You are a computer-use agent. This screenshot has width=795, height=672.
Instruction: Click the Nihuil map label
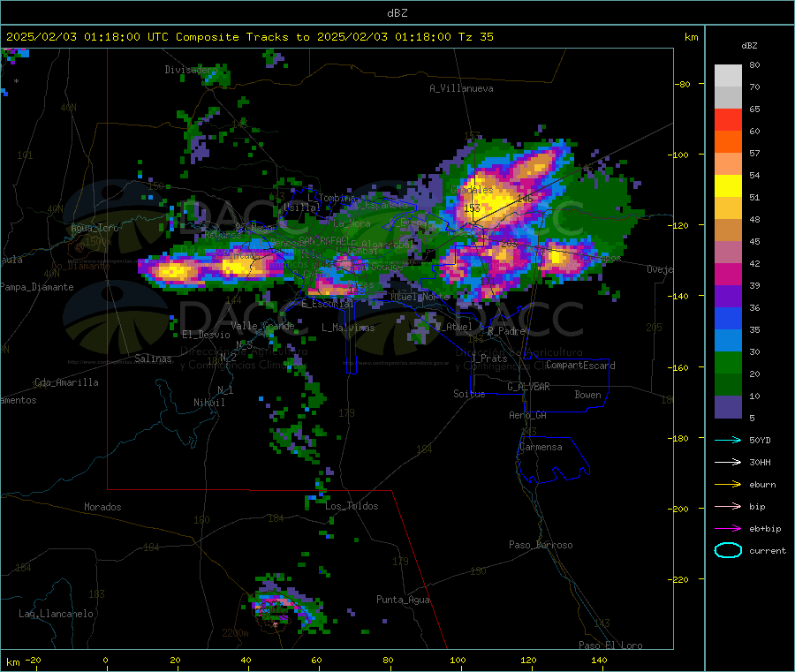click(x=208, y=403)
